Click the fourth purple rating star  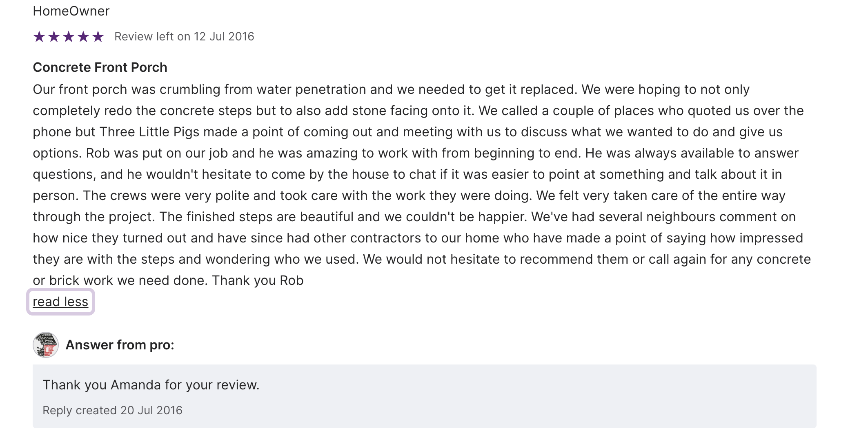83,37
